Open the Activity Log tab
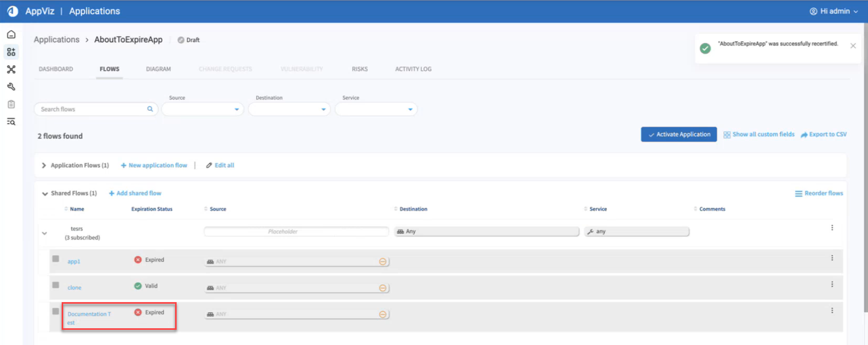The image size is (868, 345). (x=413, y=69)
